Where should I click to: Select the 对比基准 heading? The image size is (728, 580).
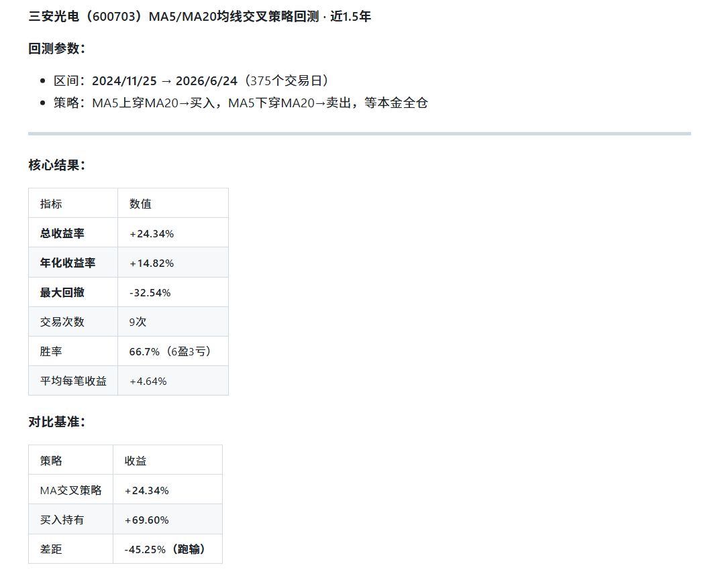point(56,422)
